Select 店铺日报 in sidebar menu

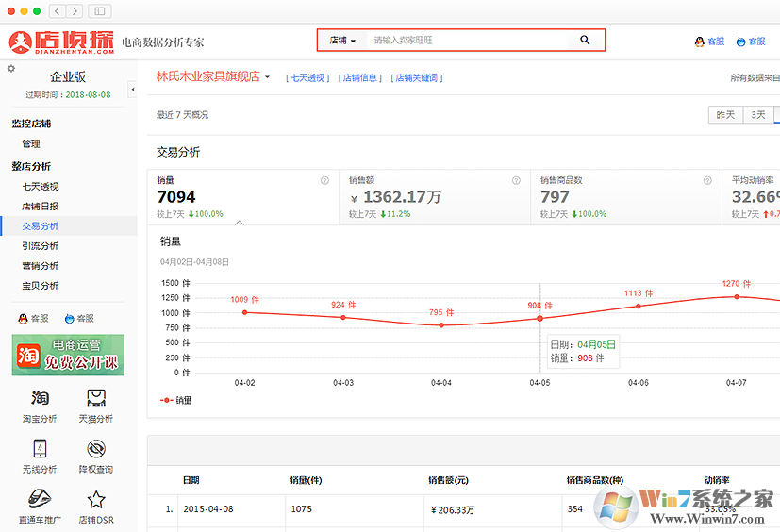pos(41,207)
